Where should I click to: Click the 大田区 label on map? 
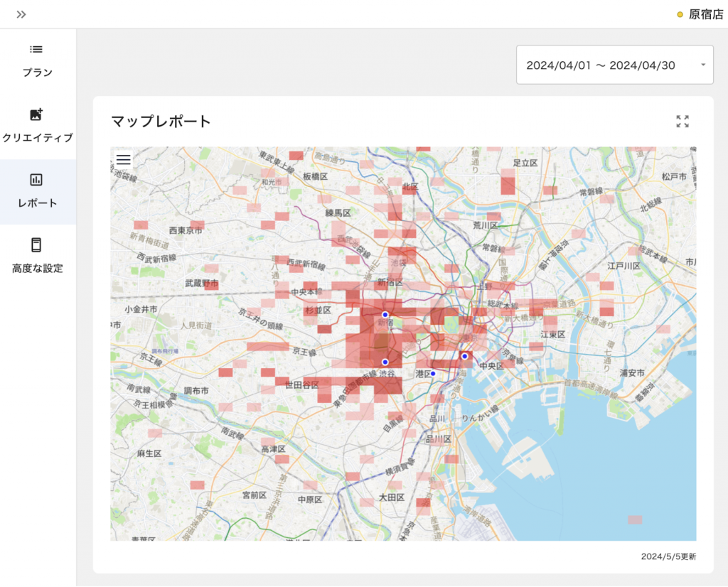392,497
